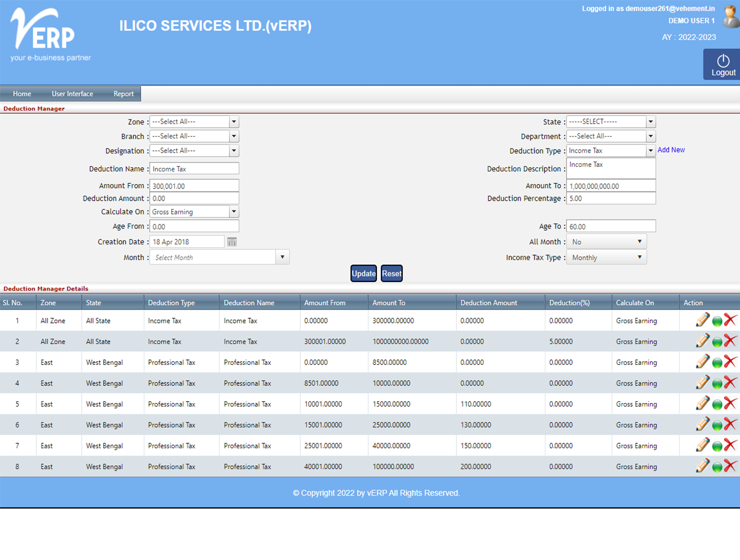Screen dimensions: 740x560
Task: Click green status dot in row 7
Action: point(717,446)
